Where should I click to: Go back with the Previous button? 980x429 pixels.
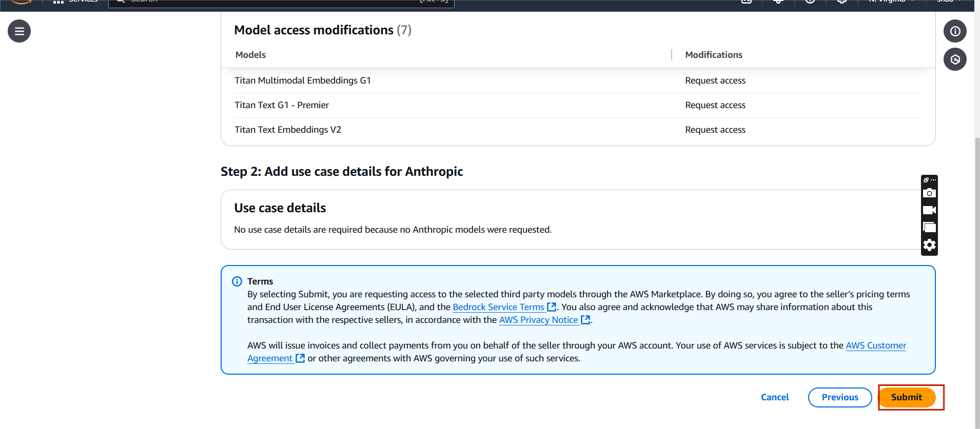coord(840,397)
